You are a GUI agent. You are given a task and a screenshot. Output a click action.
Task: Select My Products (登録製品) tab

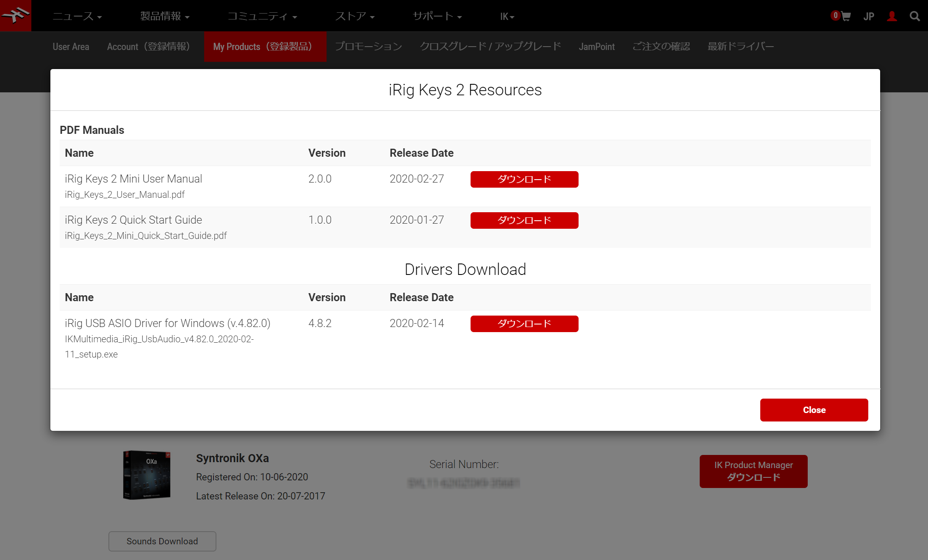[x=265, y=47]
